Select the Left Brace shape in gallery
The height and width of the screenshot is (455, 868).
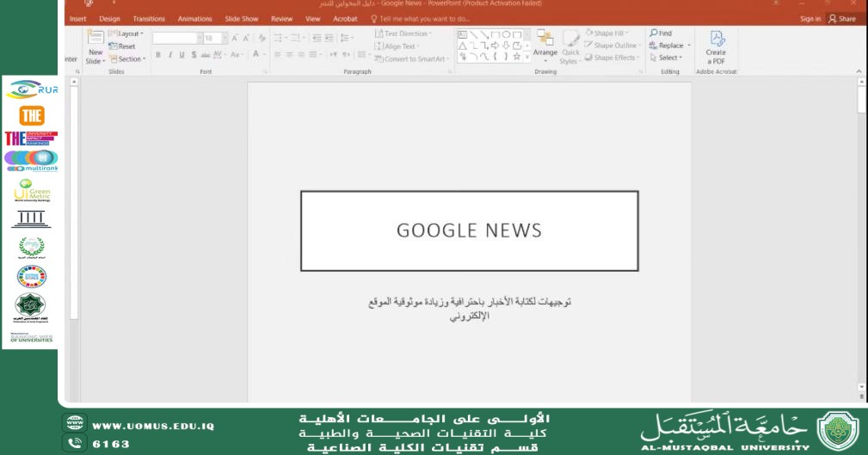[x=495, y=57]
